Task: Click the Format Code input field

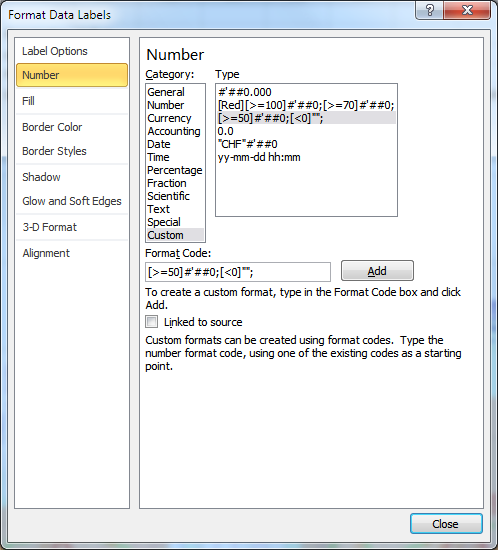Action: coord(238,272)
